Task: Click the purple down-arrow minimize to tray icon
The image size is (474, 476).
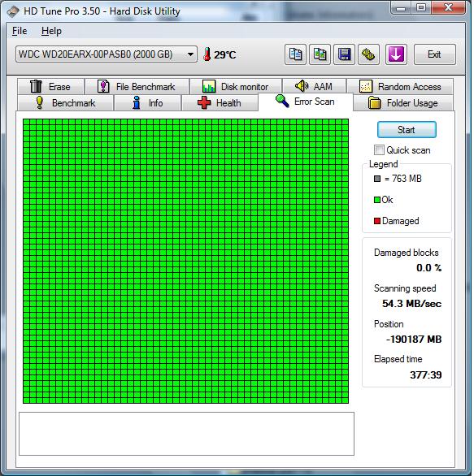Action: click(396, 54)
